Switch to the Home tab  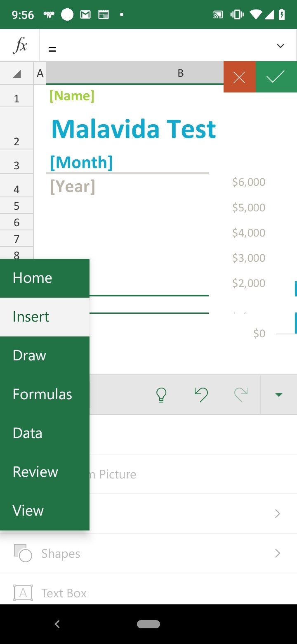coord(45,278)
